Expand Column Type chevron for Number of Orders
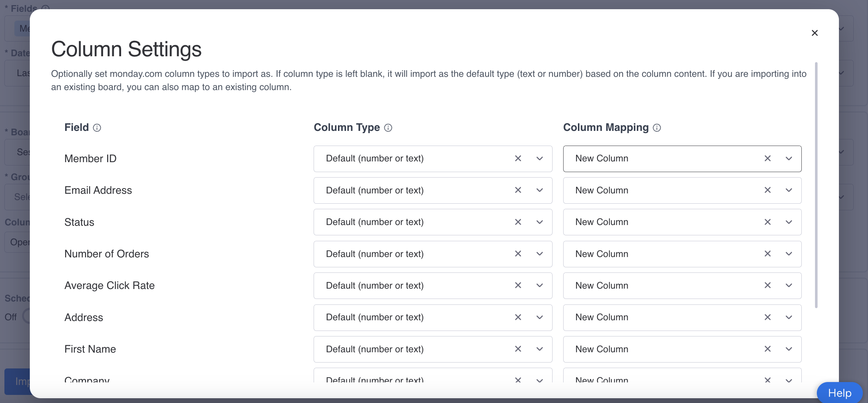The image size is (868, 403). coord(540,254)
